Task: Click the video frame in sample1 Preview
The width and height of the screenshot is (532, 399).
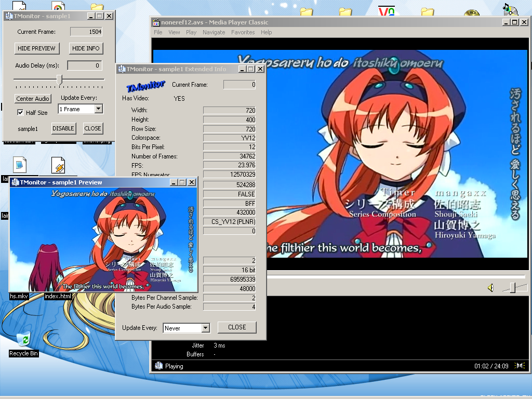Action: pyautogui.click(x=103, y=240)
